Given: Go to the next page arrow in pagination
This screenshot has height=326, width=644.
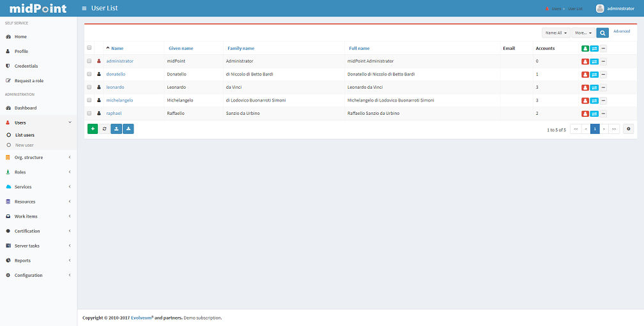Looking at the screenshot, I should [x=604, y=129].
